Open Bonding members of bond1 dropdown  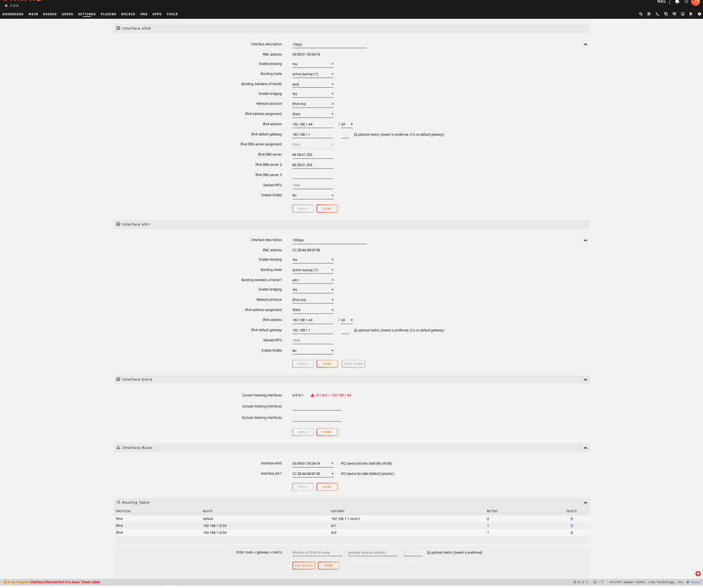tap(313, 280)
